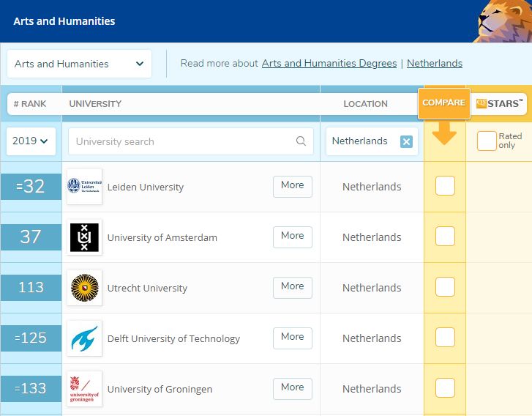Open the Arts and Humanities Degrees link
The height and width of the screenshot is (416, 532).
click(329, 64)
